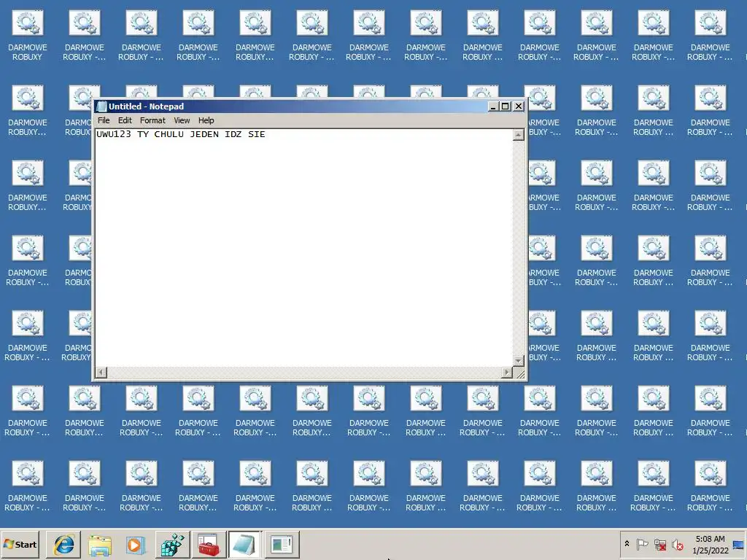The height and width of the screenshot is (560, 747).
Task: Open the red toolbox app in taskbar
Action: click(x=209, y=545)
